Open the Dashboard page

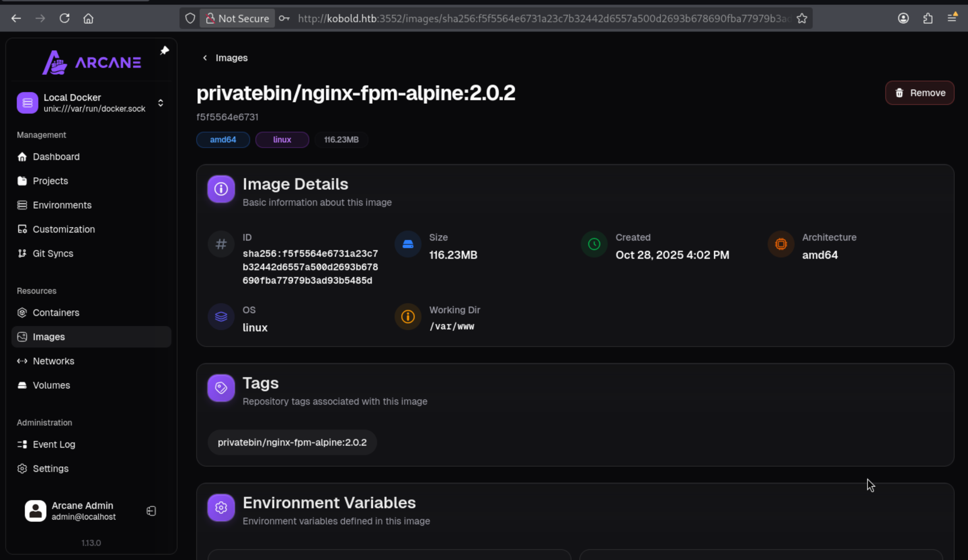(56, 157)
